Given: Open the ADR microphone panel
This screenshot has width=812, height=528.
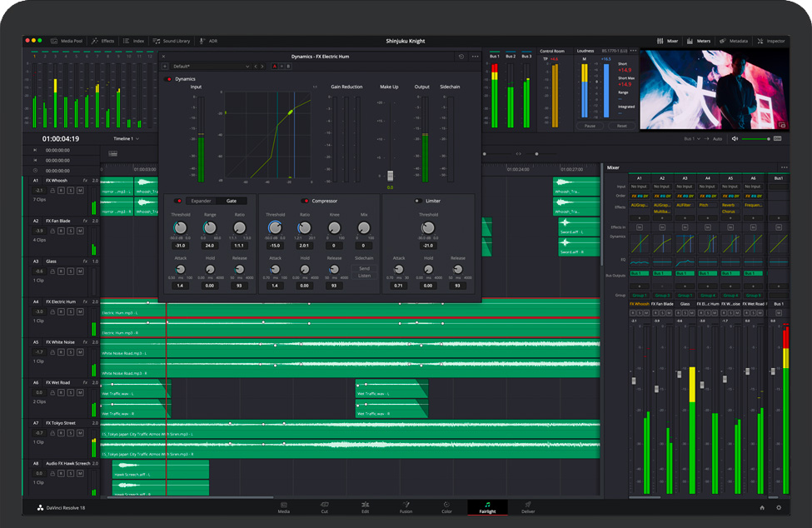Looking at the screenshot, I should point(208,41).
